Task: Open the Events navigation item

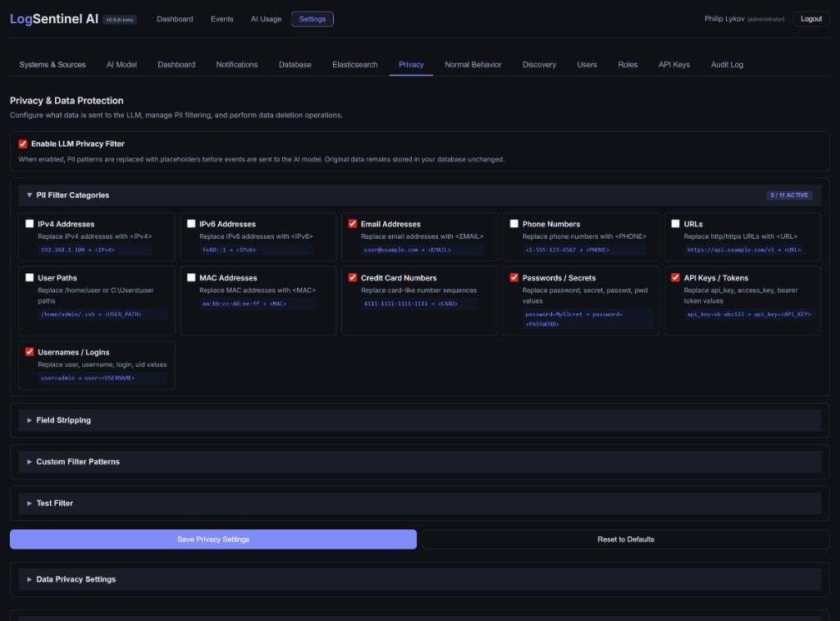Action: 221,19
